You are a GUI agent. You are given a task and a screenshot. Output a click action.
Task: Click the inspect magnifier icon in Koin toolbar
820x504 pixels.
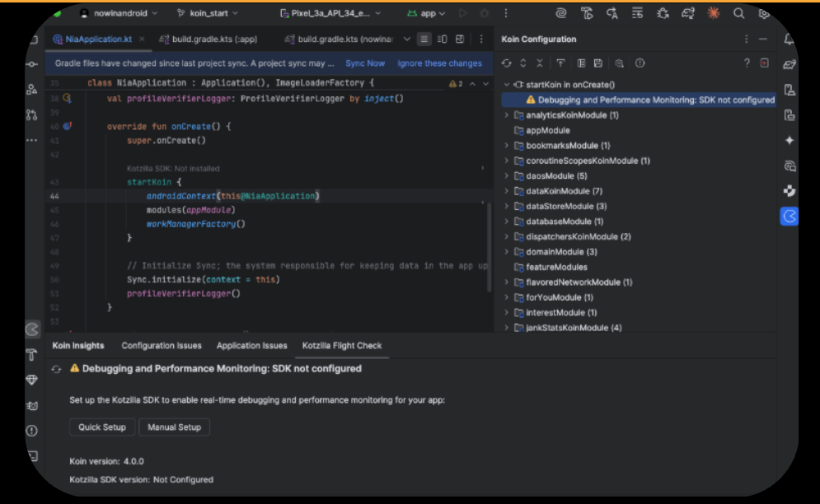(x=619, y=63)
